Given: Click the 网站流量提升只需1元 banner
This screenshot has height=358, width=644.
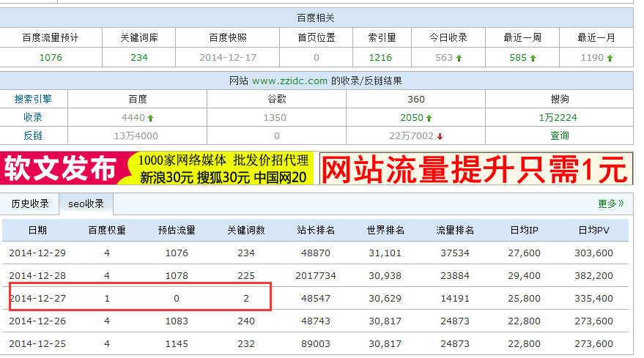Looking at the screenshot, I should (475, 169).
